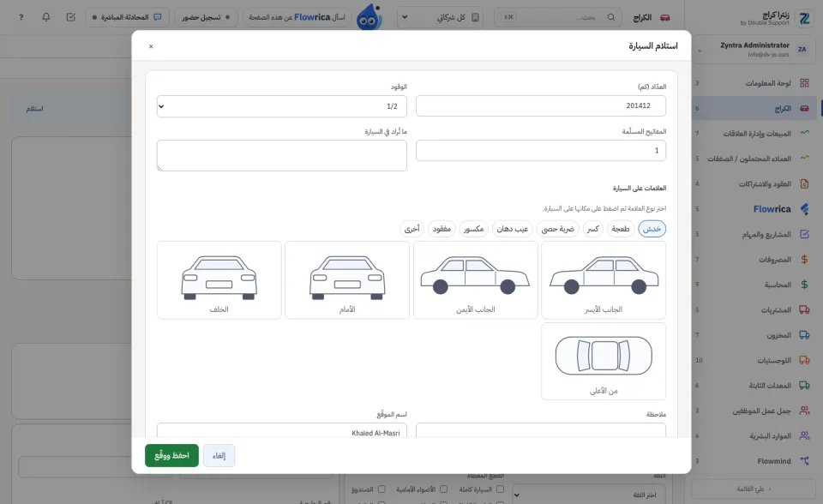Open المشاريع والمهام menu item

pos(766,234)
